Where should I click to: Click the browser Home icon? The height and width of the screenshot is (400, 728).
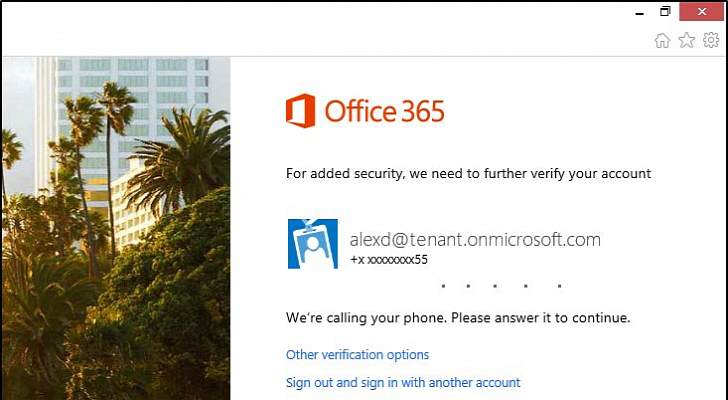pos(662,41)
